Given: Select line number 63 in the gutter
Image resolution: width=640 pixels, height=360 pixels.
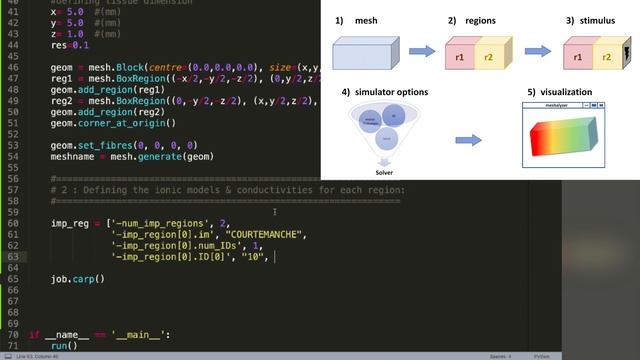Looking at the screenshot, I should [13, 257].
